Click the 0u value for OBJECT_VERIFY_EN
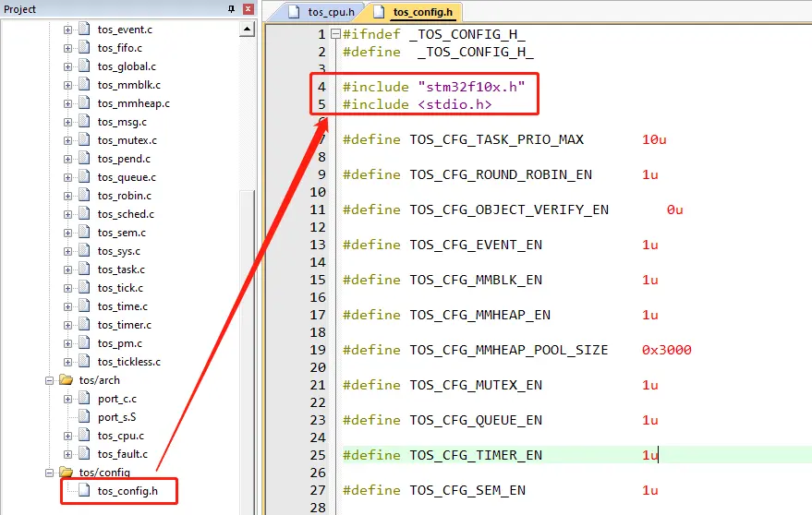This screenshot has width=812, height=515. (x=674, y=210)
